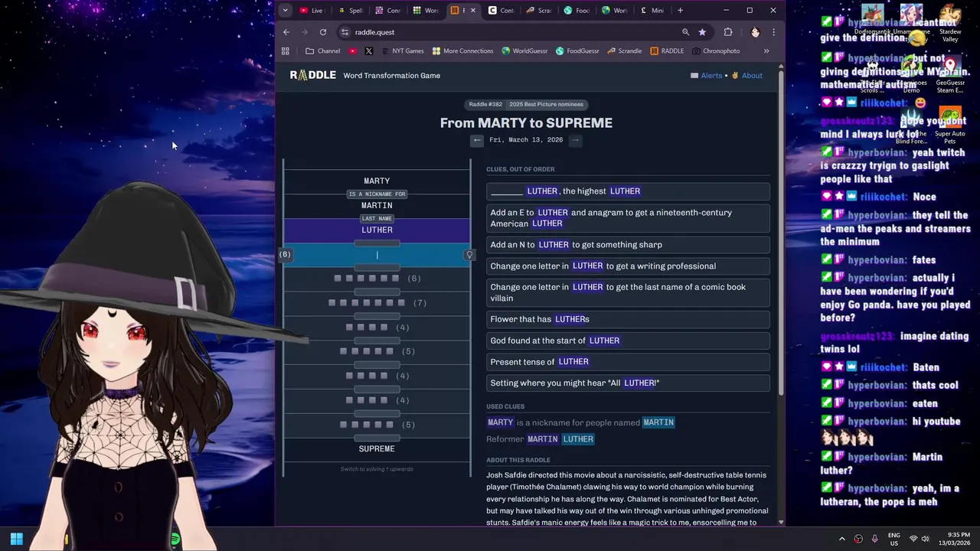Click the microphone tray icon
The image size is (980, 551).
click(x=874, y=539)
